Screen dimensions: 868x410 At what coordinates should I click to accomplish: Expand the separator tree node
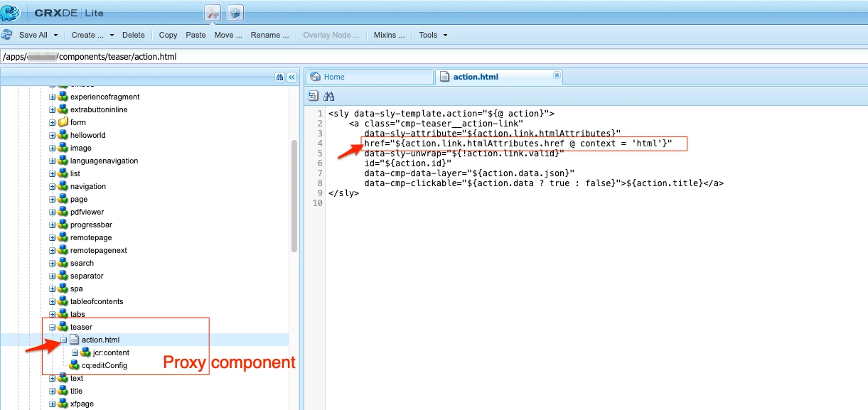[52, 276]
